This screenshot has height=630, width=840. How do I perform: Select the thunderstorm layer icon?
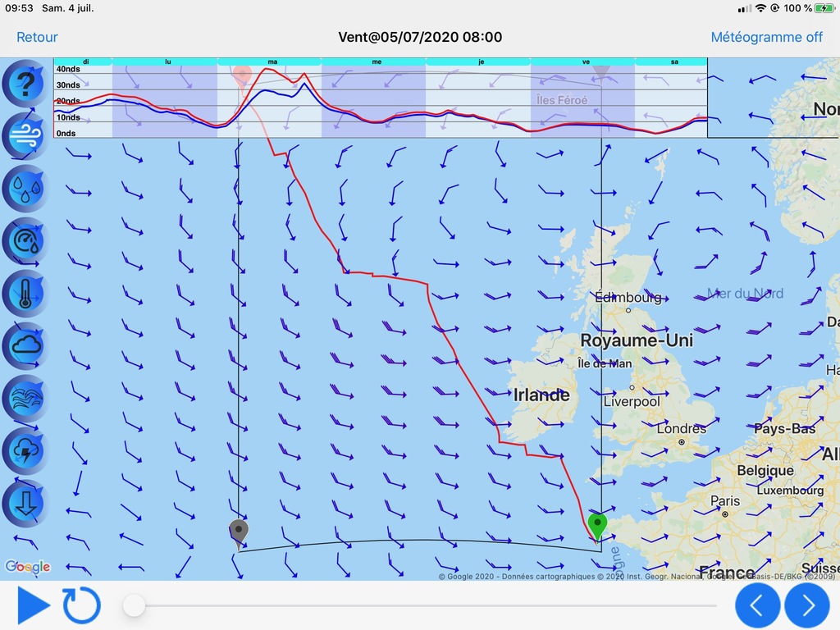(25, 451)
